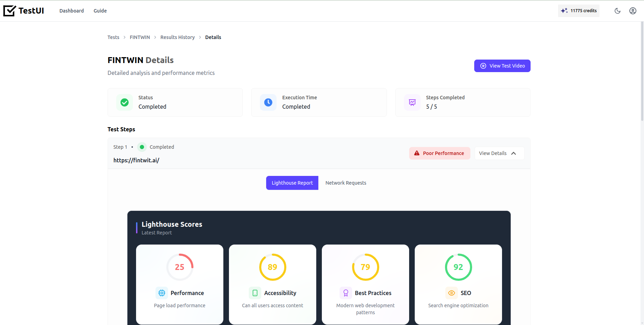Click the 5 / 5 steps value
The width and height of the screenshot is (644, 325).
coord(432,107)
